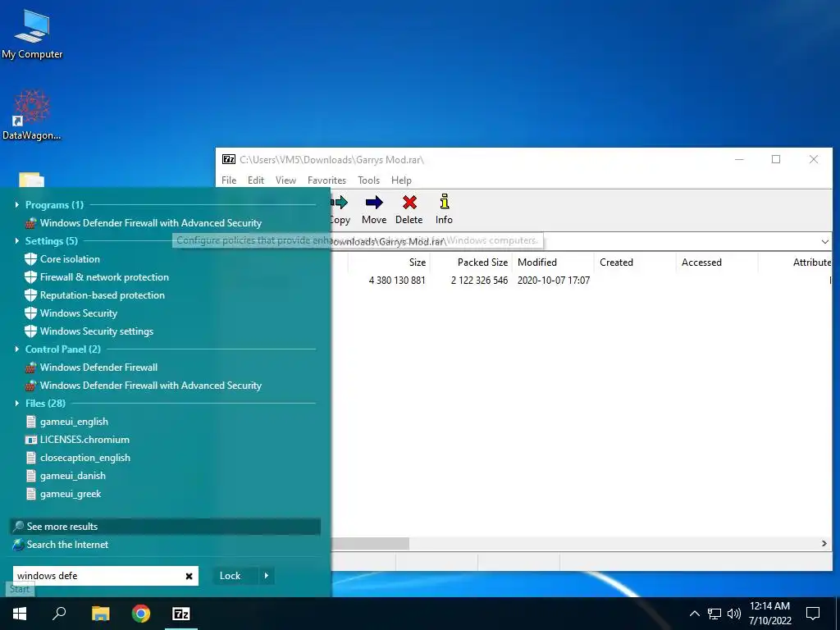This screenshot has width=840, height=630.
Task: Collapse the Control Panel (2) category
Action: [x=16, y=349]
